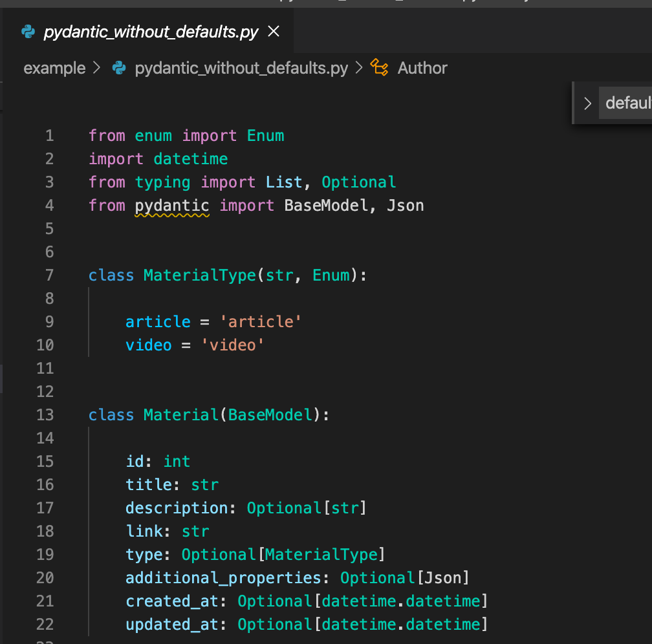Viewport: 652px width, 644px height.
Task: Click the Python icon on the editor tab
Action: [27, 31]
